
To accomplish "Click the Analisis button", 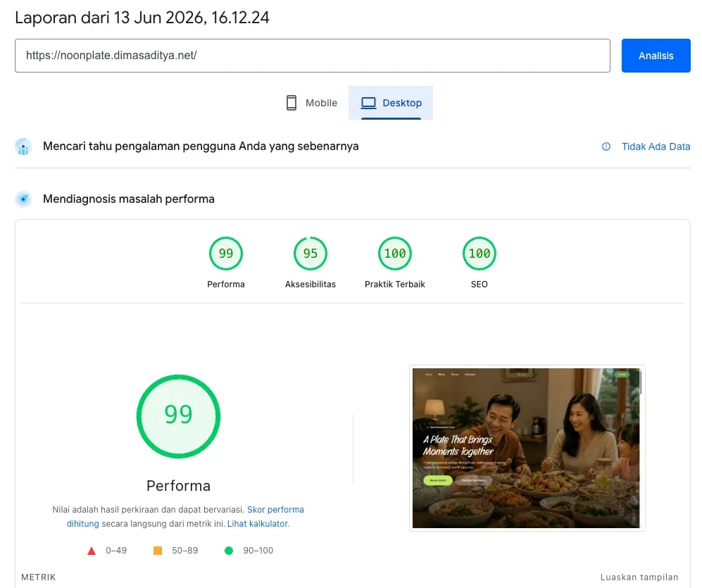I will click(x=656, y=56).
